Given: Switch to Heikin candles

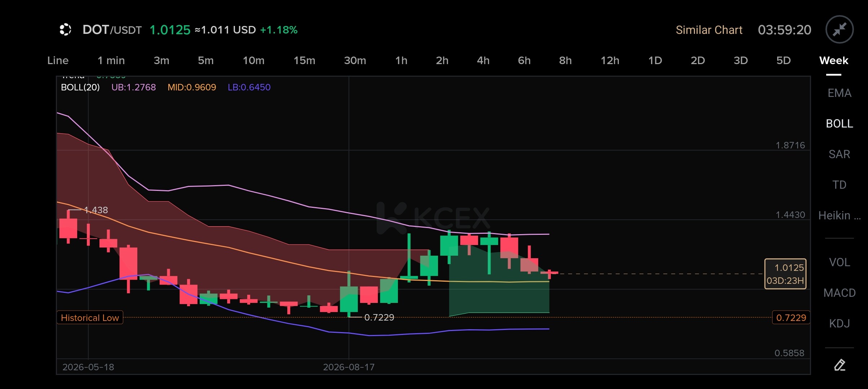Looking at the screenshot, I should pos(839,215).
